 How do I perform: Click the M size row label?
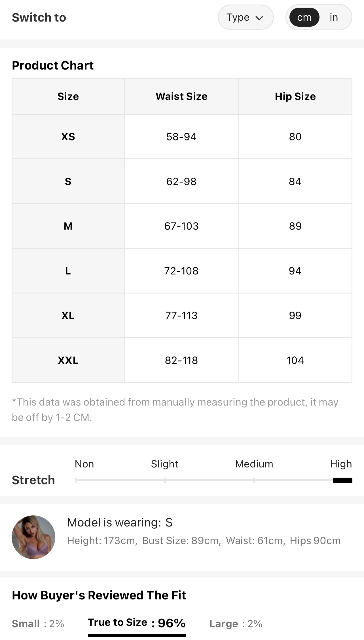[x=68, y=226]
